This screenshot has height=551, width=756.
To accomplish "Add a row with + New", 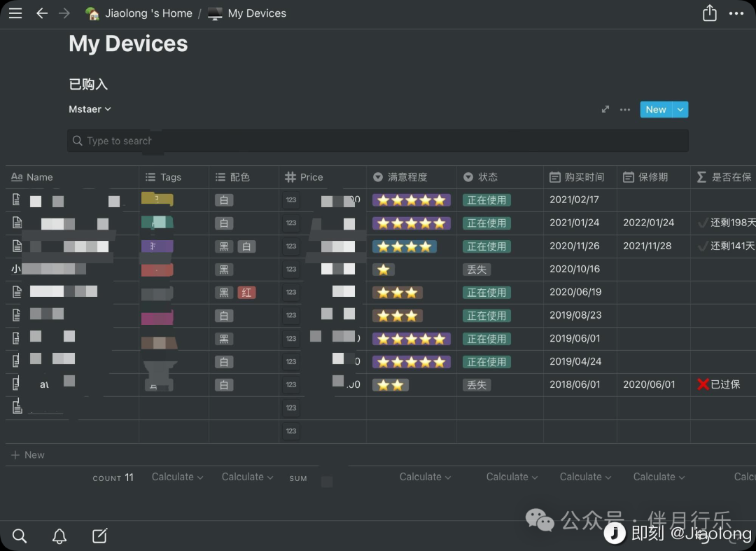I will click(28, 454).
